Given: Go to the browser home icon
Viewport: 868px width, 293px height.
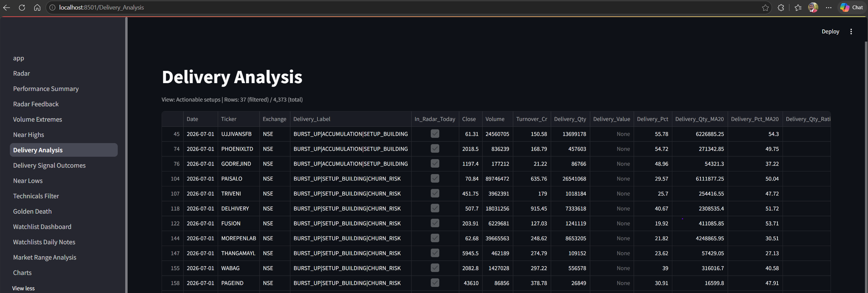Looking at the screenshot, I should pos(37,7).
